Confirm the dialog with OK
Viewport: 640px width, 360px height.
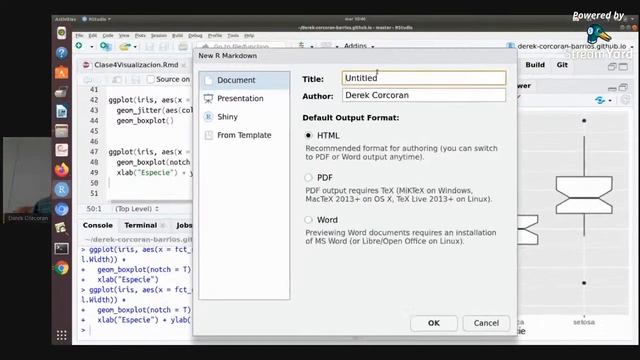(433, 323)
